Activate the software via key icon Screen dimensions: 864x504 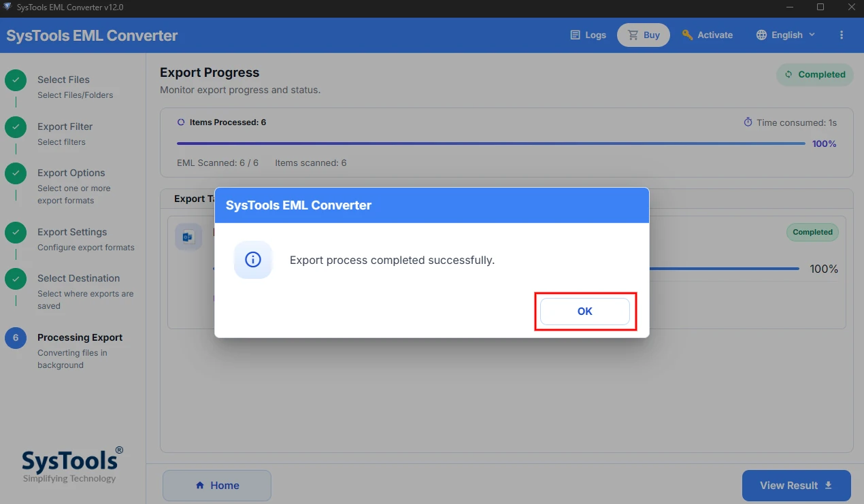pyautogui.click(x=708, y=35)
